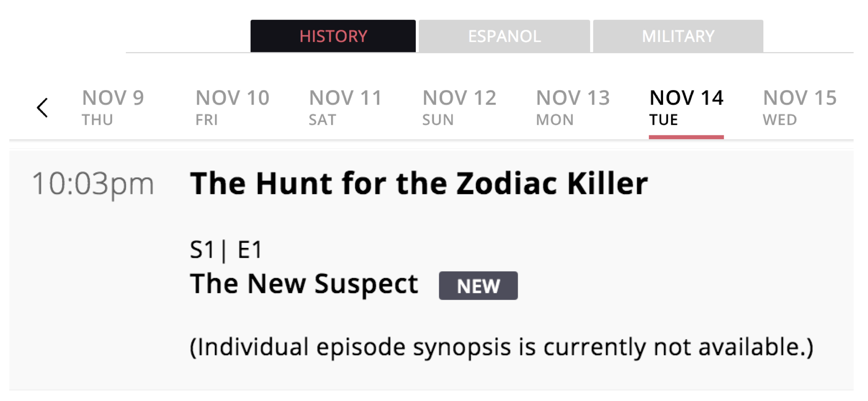Screen dimensions: 868x401
Task: Pick the NOV 10 date
Action: tap(232, 107)
